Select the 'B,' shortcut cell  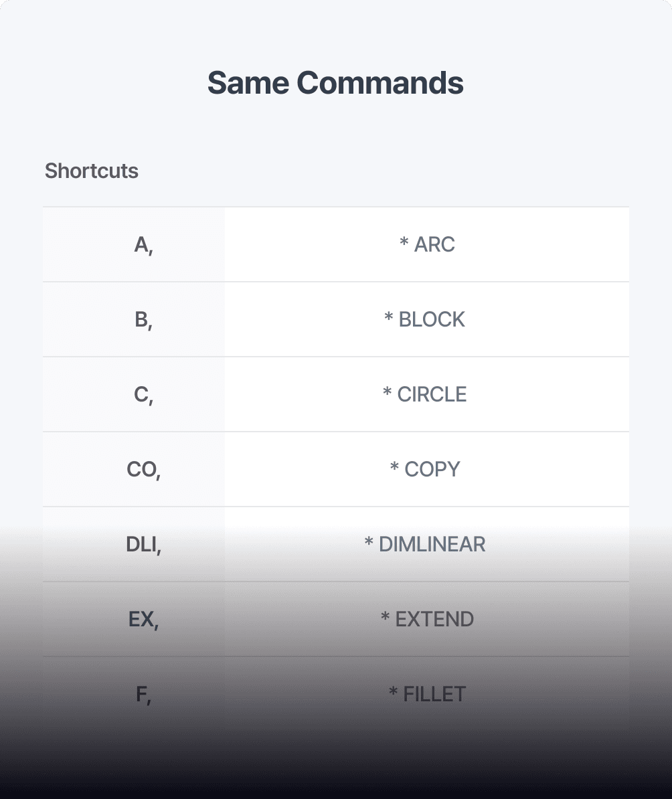pyautogui.click(x=134, y=319)
